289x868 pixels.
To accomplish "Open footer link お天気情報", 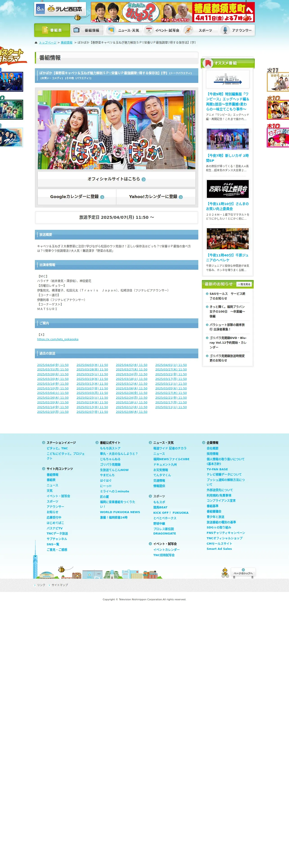I will click(160, 470).
